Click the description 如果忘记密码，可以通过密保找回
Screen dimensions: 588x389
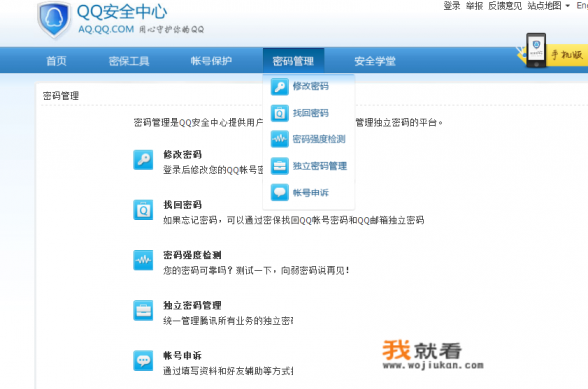click(294, 220)
